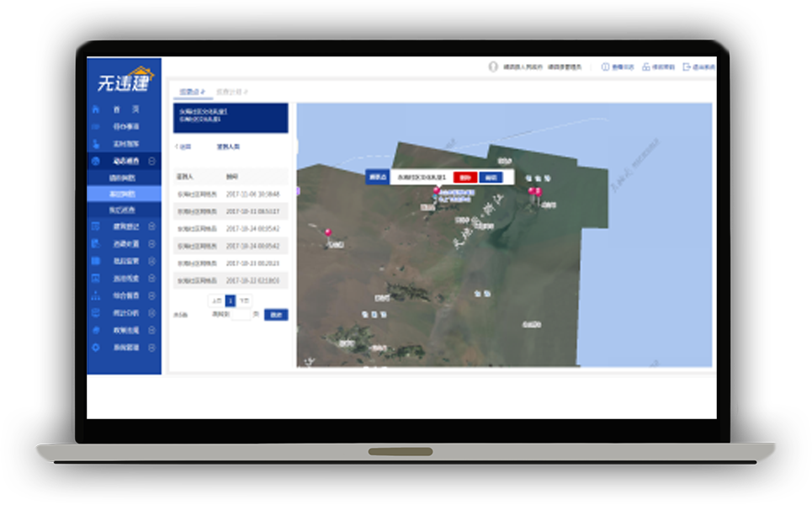Click the 统计分析 sidebar icon
The image size is (812, 505).
[x=95, y=312]
